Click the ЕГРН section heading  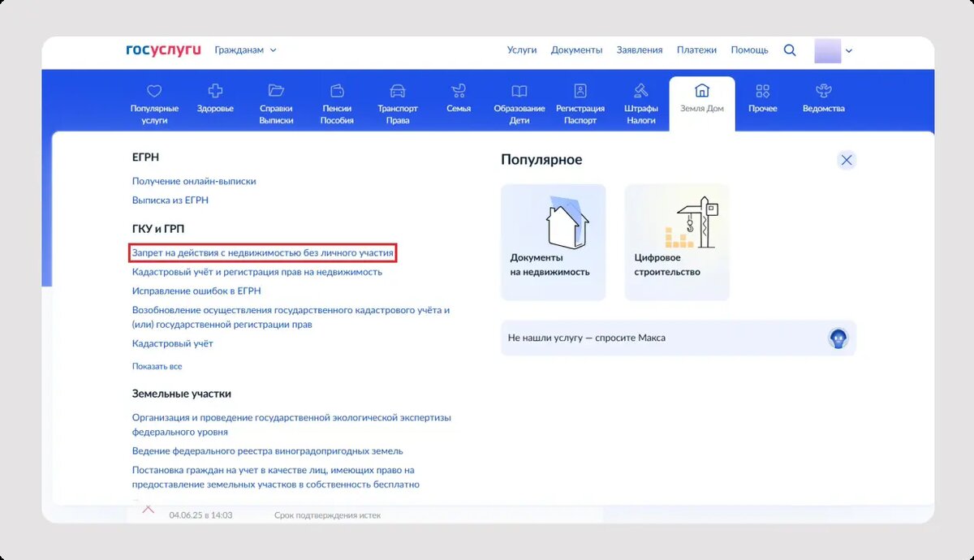[145, 157]
